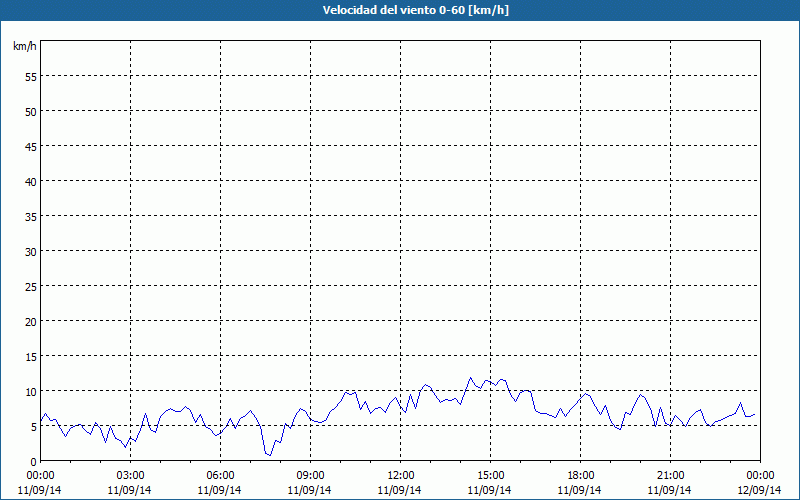Click the 40 value on the y-axis
The width and height of the screenshot is (800, 500).
point(31,181)
